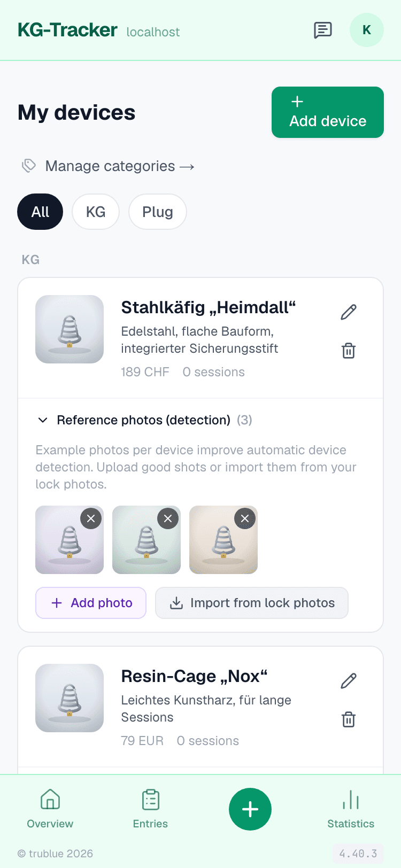
Task: Click Import from lock photos button
Action: pyautogui.click(x=252, y=603)
